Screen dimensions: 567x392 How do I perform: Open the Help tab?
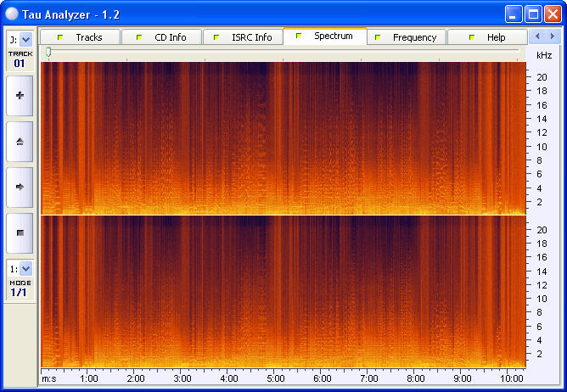(x=487, y=37)
